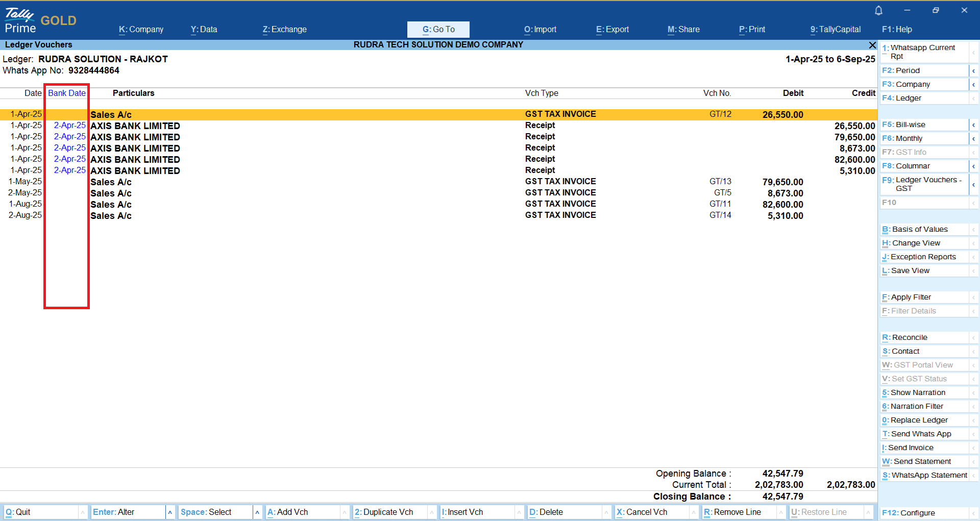The height and width of the screenshot is (521, 980).
Task: Click the Bank Date column header
Action: click(67, 93)
